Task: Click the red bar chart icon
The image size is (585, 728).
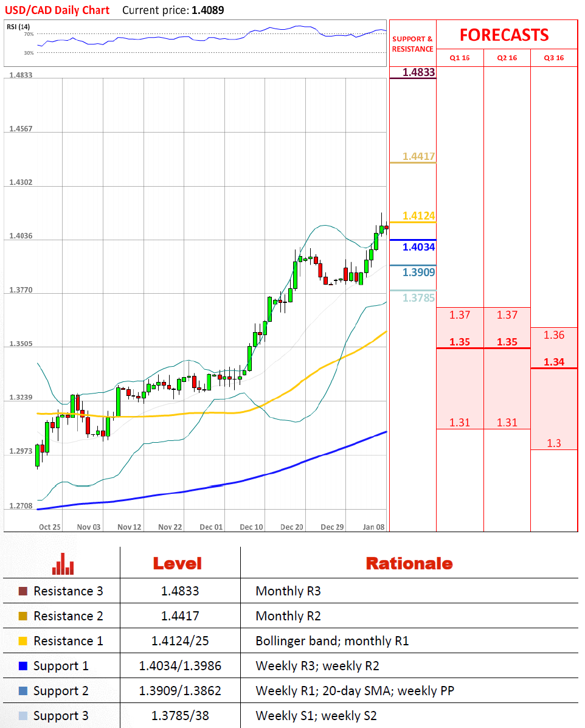Action: 63,564
